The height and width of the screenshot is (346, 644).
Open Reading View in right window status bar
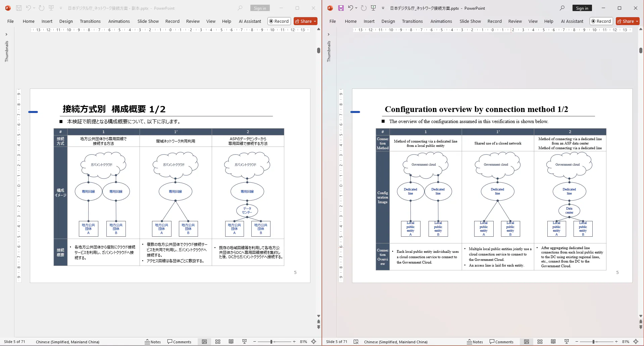pyautogui.click(x=553, y=342)
